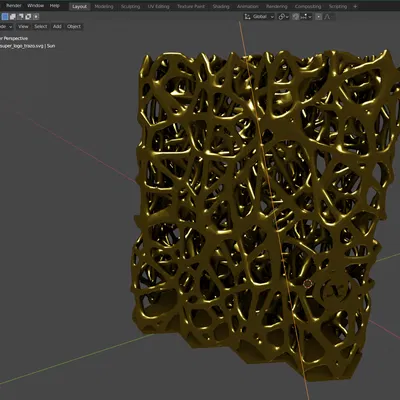This screenshot has width=400, height=400.
Task: Open the Help menu
Action: (55, 6)
